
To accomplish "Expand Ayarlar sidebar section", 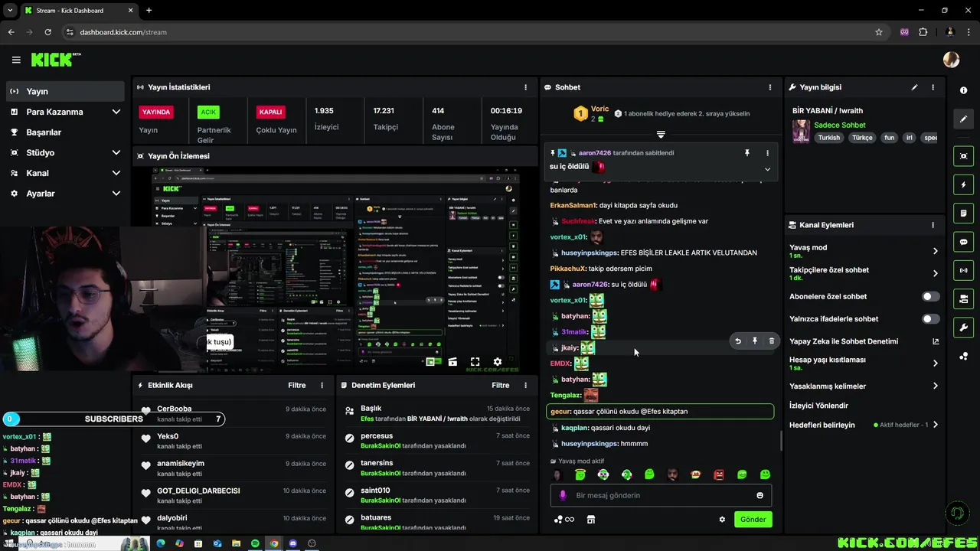I will pos(116,194).
